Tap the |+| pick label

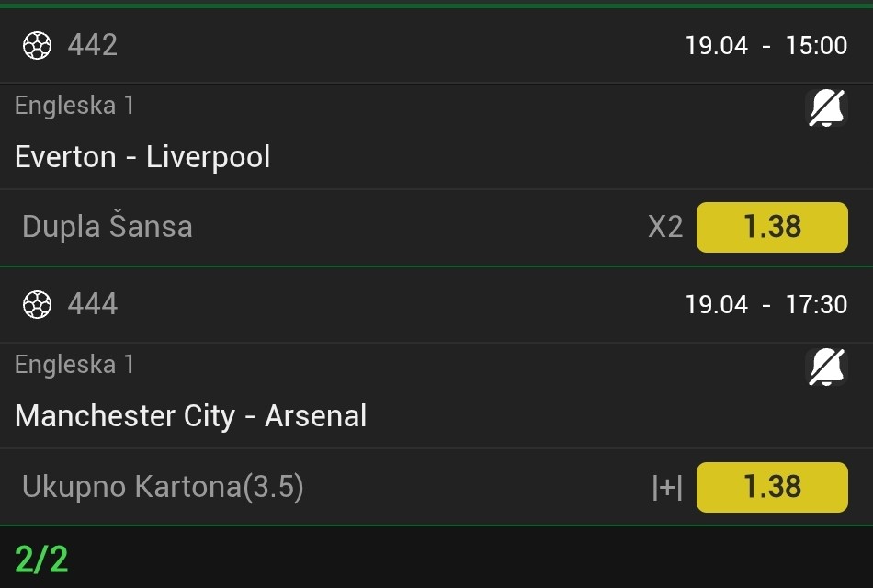pos(667,487)
